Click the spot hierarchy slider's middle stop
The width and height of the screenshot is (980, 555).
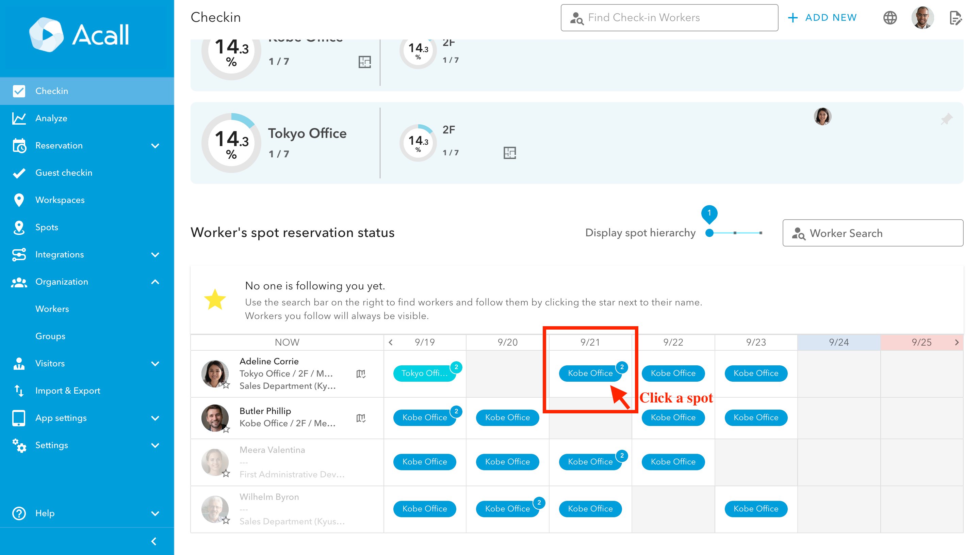pyautogui.click(x=735, y=233)
